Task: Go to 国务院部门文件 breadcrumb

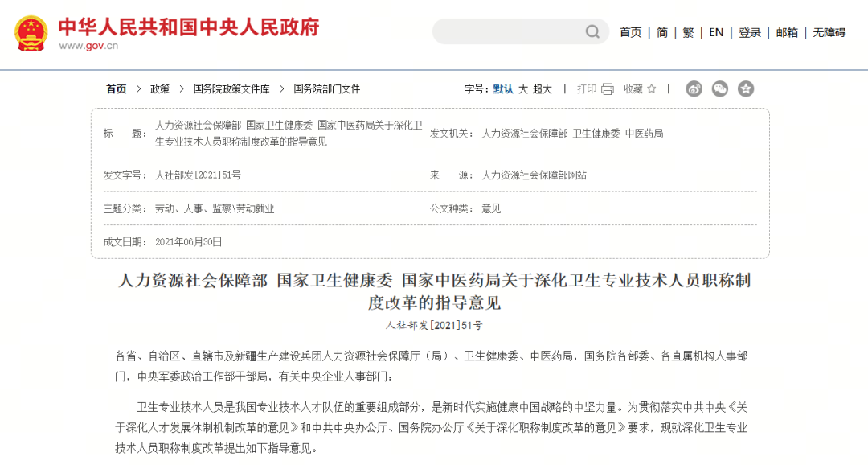Action: (x=326, y=88)
